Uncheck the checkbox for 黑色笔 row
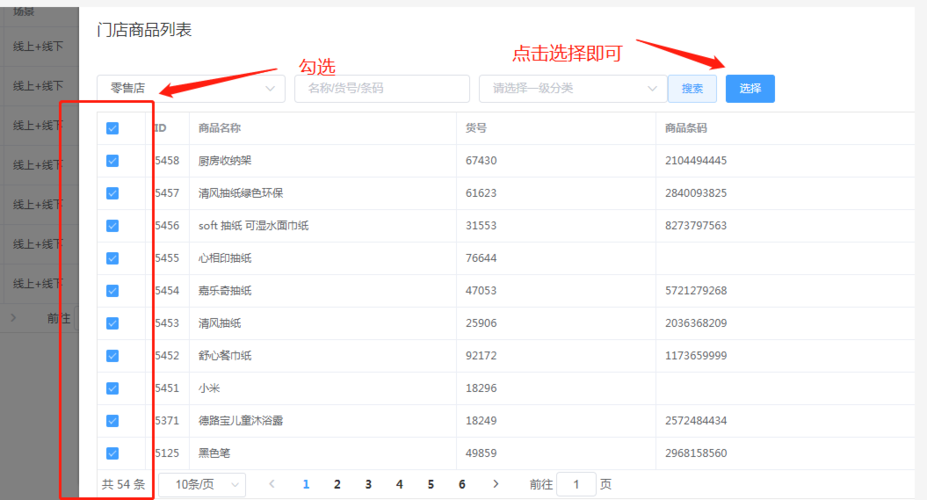 click(x=112, y=453)
